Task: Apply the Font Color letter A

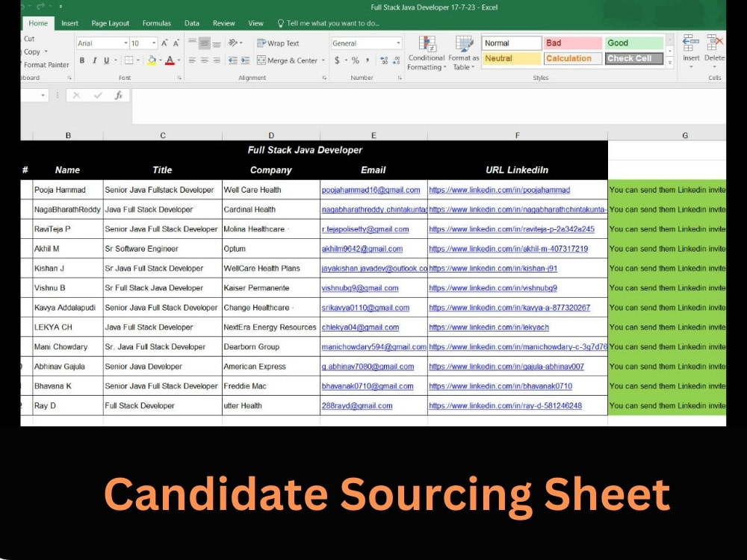Action: pyautogui.click(x=170, y=60)
